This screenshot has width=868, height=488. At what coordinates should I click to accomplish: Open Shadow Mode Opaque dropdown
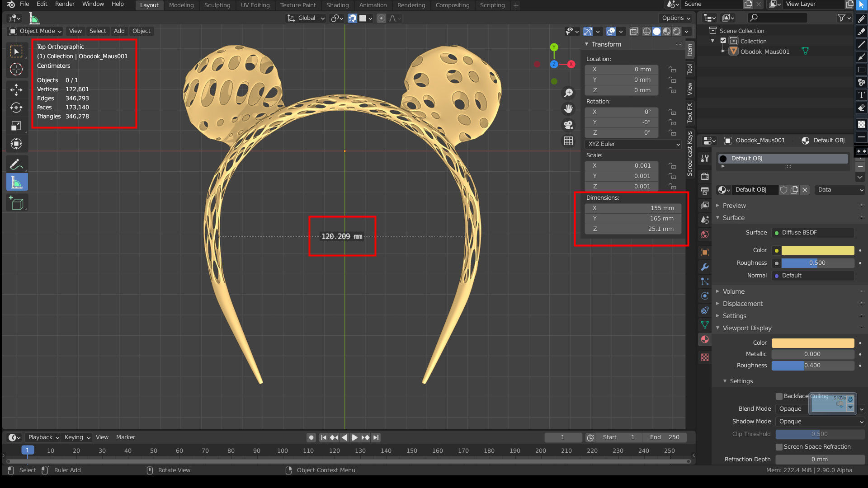[x=820, y=422]
